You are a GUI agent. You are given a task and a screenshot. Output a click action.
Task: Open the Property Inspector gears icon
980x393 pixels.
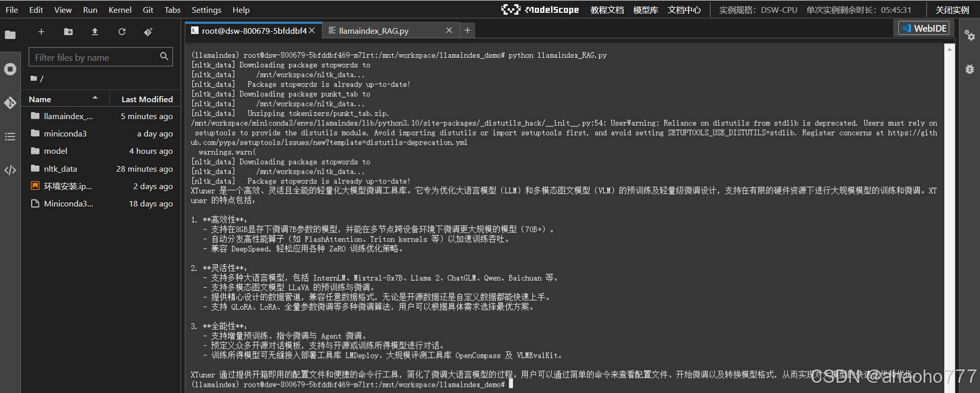[x=969, y=35]
